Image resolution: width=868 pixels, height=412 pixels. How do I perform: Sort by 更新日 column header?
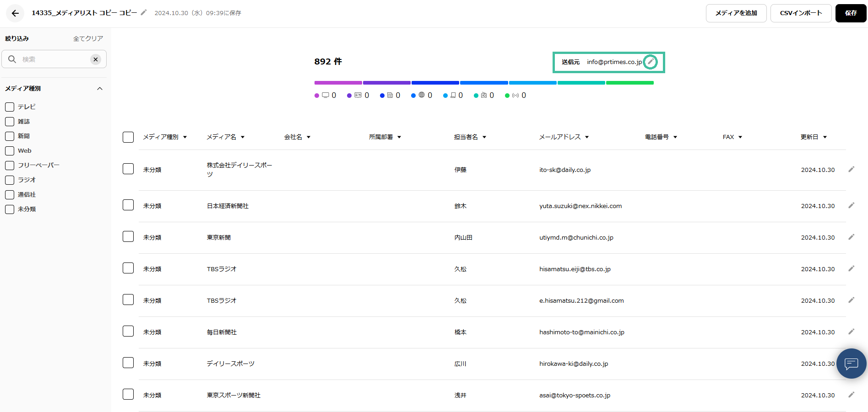click(x=813, y=137)
